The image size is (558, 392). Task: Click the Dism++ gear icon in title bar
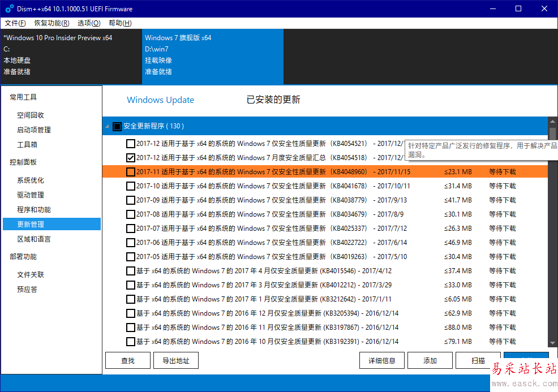point(9,8)
